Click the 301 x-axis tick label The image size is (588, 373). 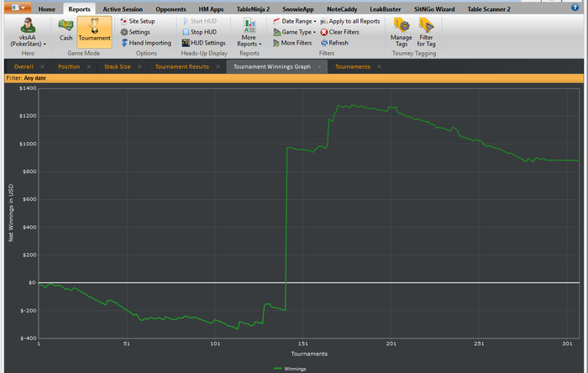click(567, 344)
